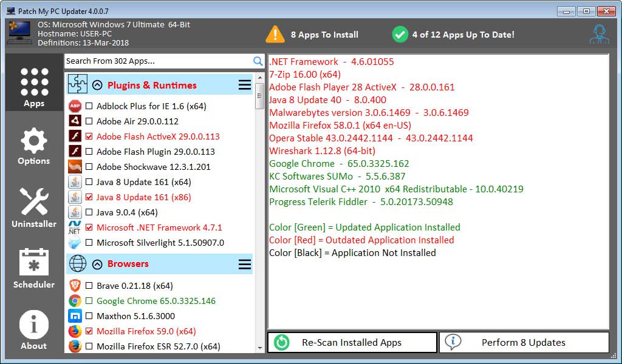Viewport: 622px width, 364px height.
Task: Uncheck Java 8 Update 161 (x86)
Action: 89,197
